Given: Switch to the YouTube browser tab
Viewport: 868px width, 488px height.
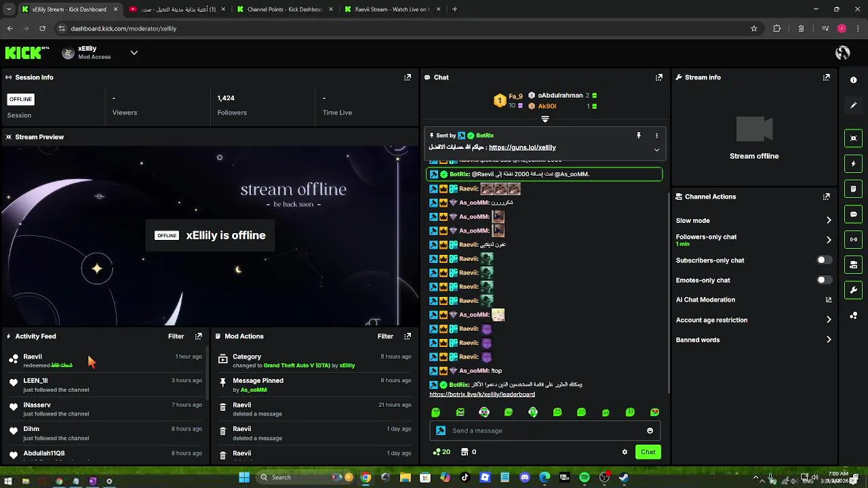Looking at the screenshot, I should [178, 9].
